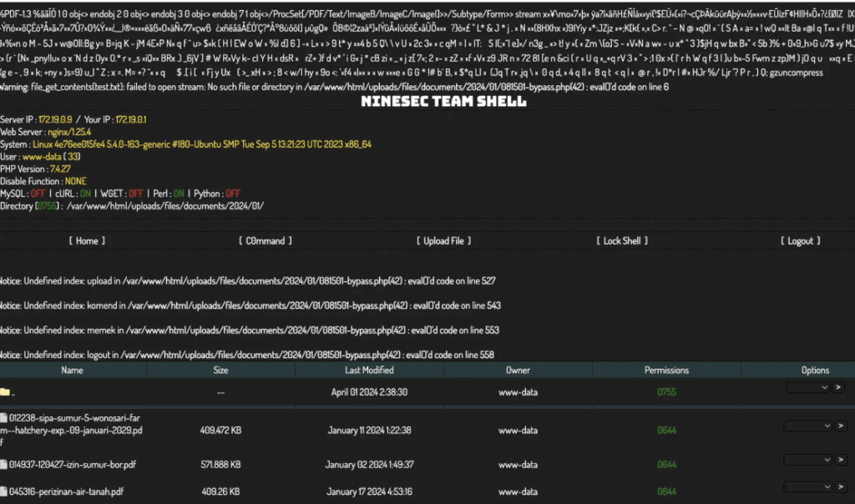
Task: Open options dropdown for 045316-perizinan-air-tanah.pdf
Action: pyautogui.click(x=807, y=486)
